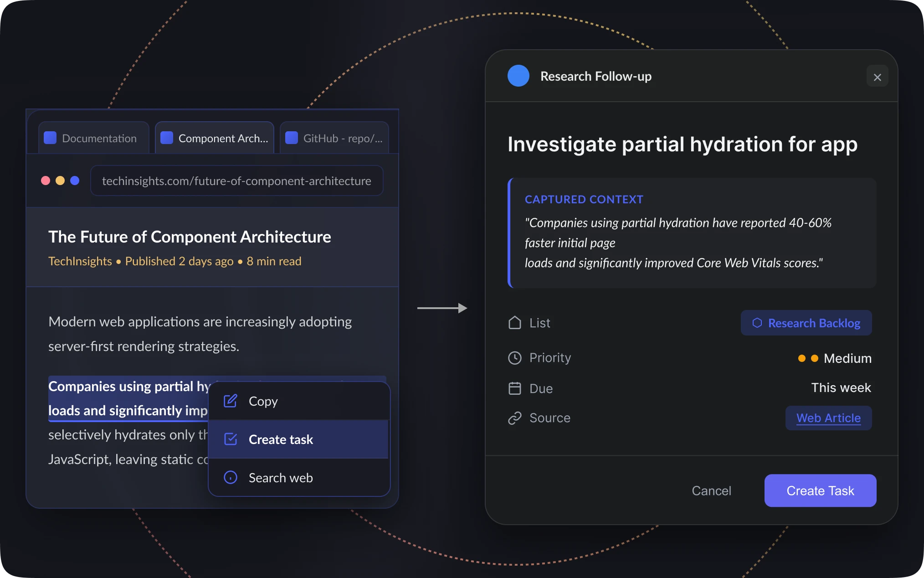Click the List house icon

(514, 323)
